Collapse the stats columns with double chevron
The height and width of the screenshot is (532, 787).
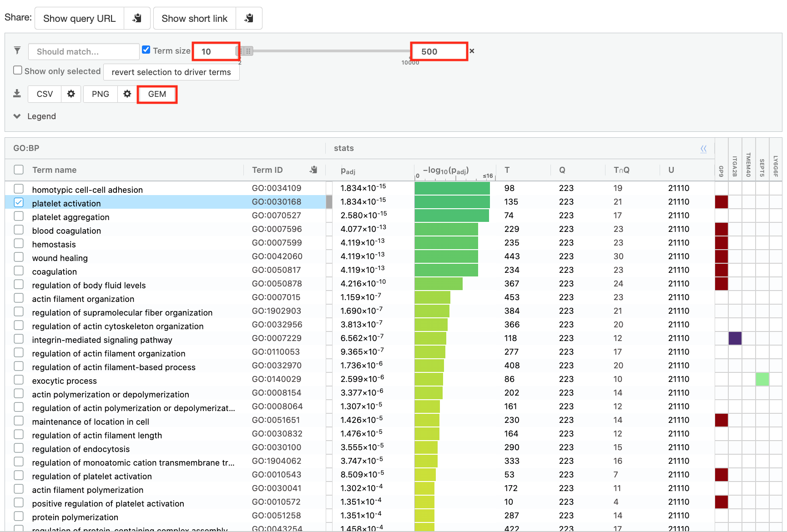[x=703, y=149]
